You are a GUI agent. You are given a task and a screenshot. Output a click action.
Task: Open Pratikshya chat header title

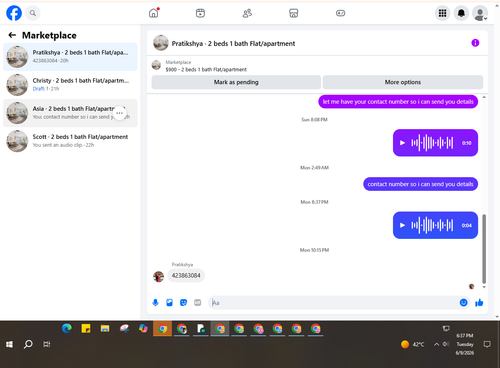tap(233, 44)
